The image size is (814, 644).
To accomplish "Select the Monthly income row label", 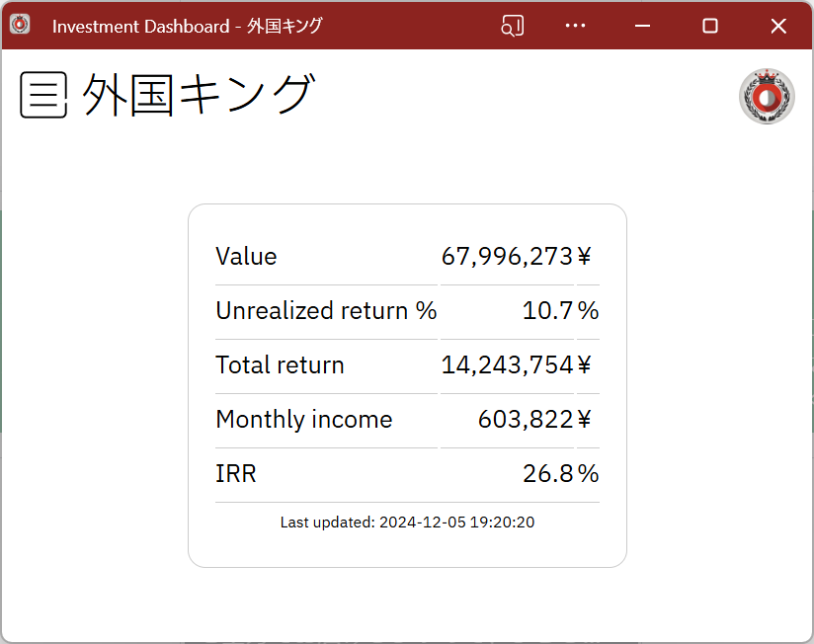I will coord(303,420).
